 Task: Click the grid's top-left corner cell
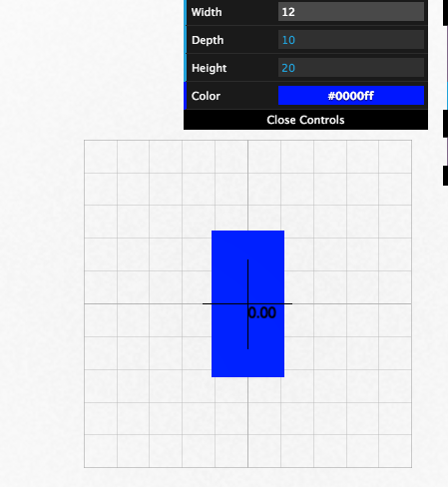click(x=101, y=157)
